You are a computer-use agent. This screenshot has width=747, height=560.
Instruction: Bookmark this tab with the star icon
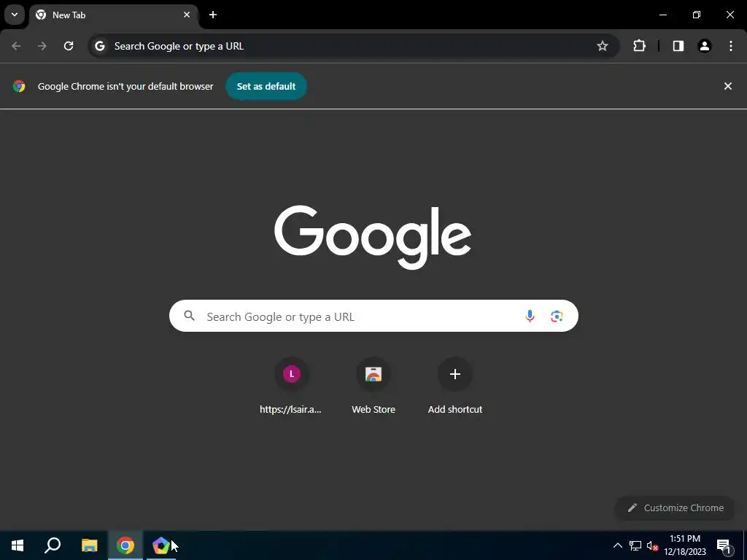point(602,46)
